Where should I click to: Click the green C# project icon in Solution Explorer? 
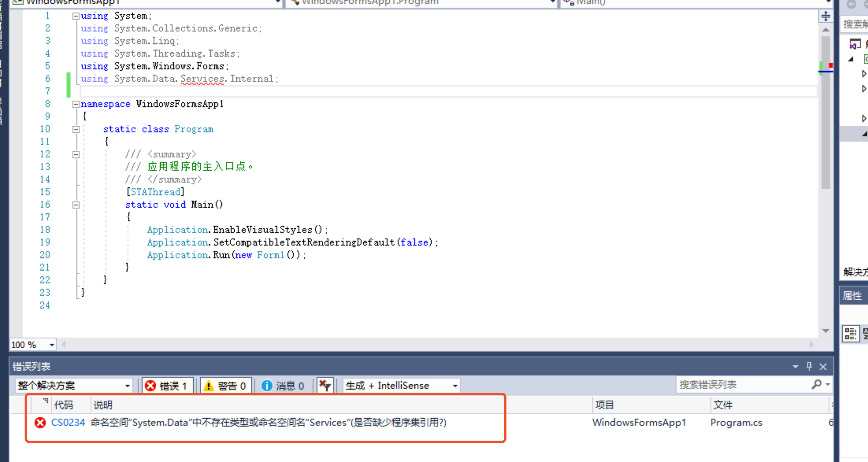865,59
